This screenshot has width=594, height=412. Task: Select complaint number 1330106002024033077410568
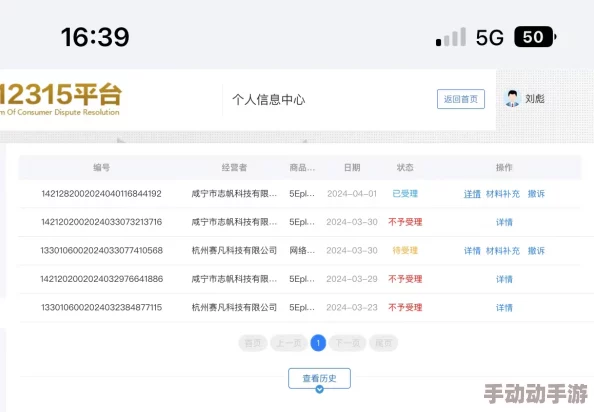point(102,251)
